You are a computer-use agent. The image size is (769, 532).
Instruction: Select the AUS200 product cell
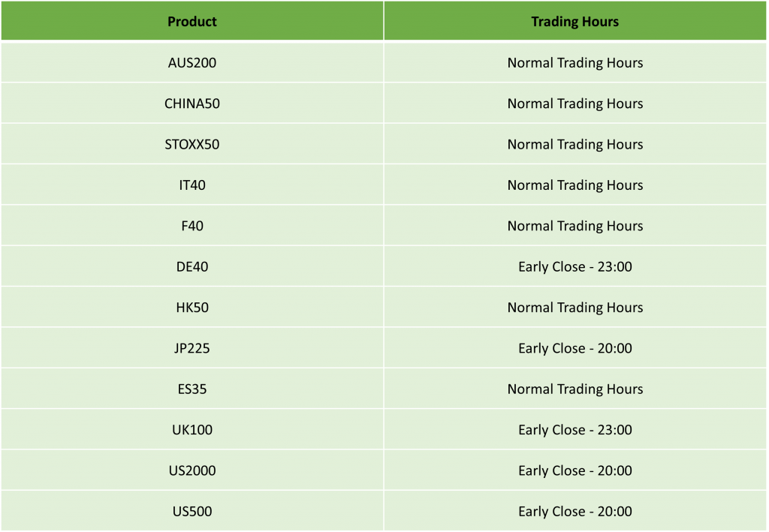point(192,63)
